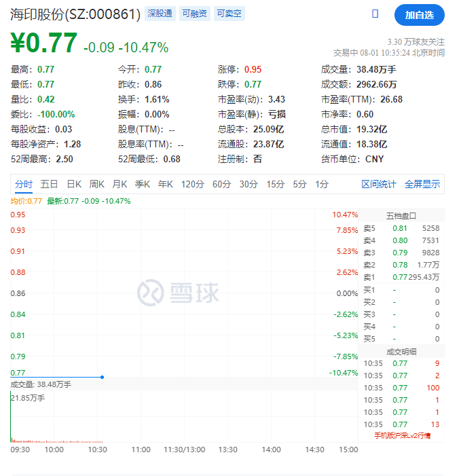Open 全屏显示 fullscreen link
Image resolution: width=461 pixels, height=476 pixels.
[x=422, y=184]
